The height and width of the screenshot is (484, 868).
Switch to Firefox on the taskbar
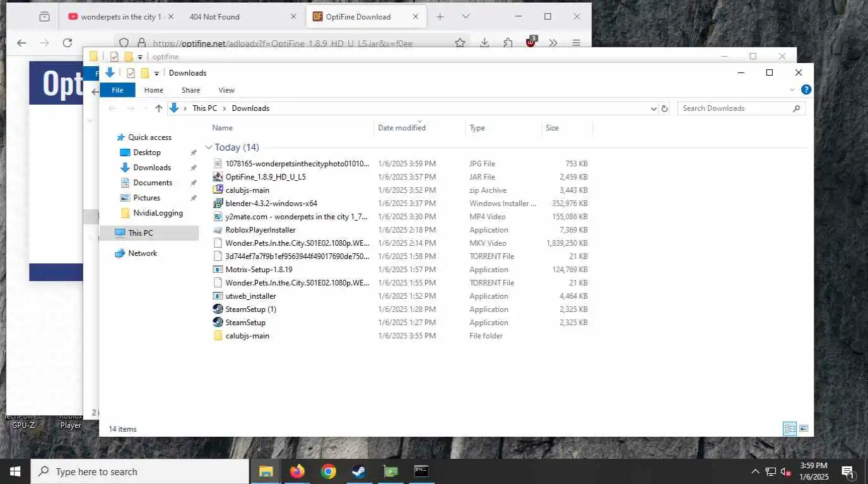pyautogui.click(x=297, y=471)
